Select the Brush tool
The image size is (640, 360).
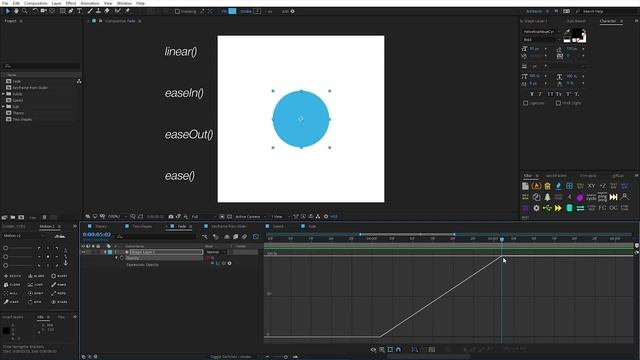pos(90,11)
